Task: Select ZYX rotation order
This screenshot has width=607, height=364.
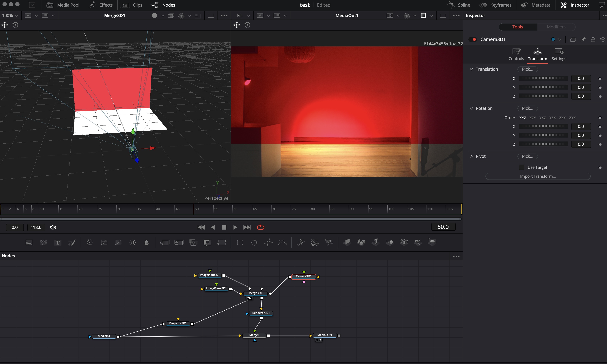Action: [572, 118]
